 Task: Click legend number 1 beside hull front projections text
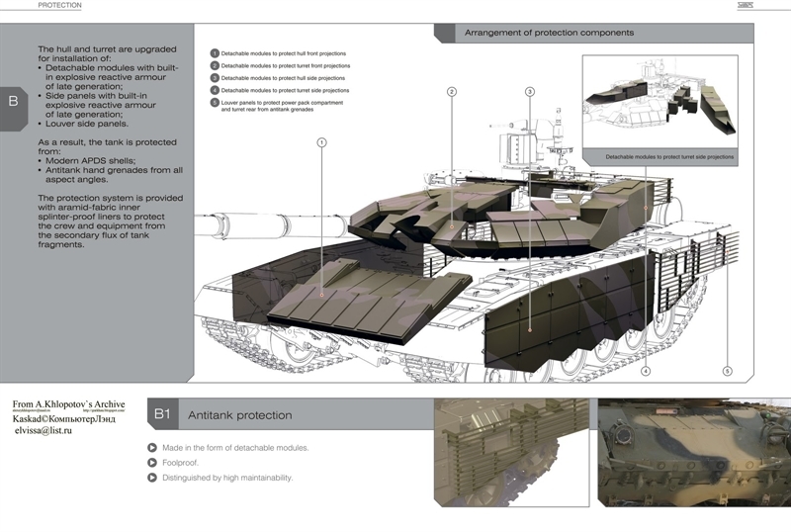[215, 53]
